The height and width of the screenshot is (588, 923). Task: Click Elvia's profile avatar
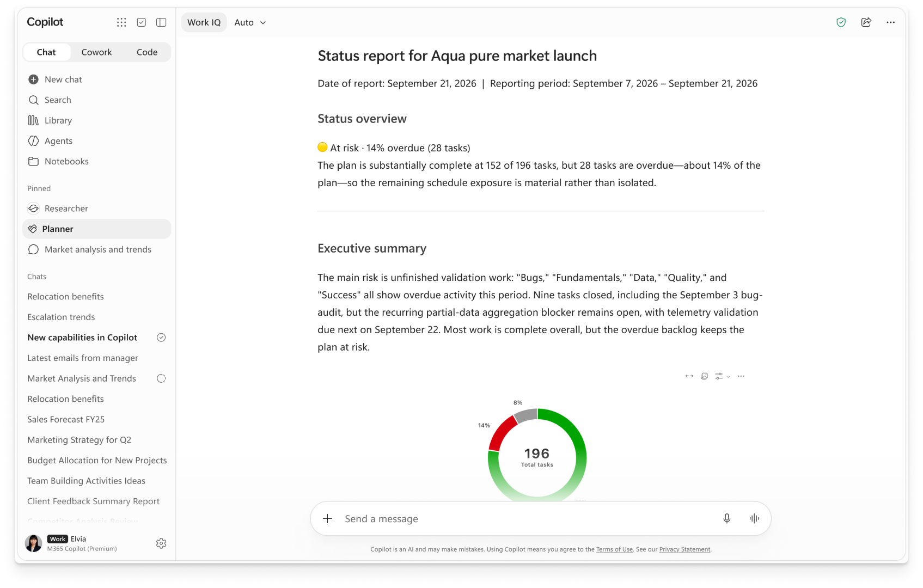click(x=34, y=543)
